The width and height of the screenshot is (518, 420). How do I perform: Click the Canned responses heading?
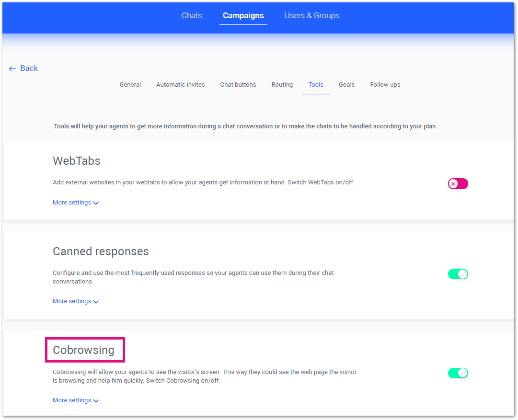101,251
